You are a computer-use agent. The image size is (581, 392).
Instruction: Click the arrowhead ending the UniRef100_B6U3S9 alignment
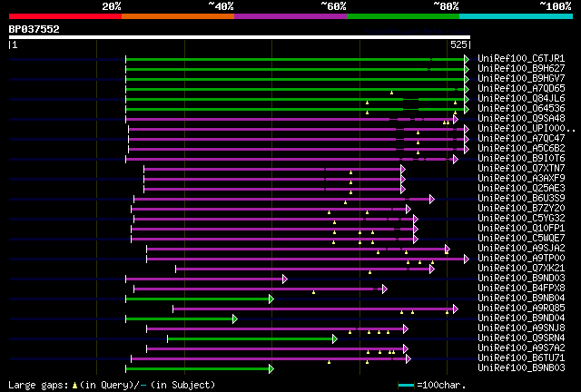(432, 200)
